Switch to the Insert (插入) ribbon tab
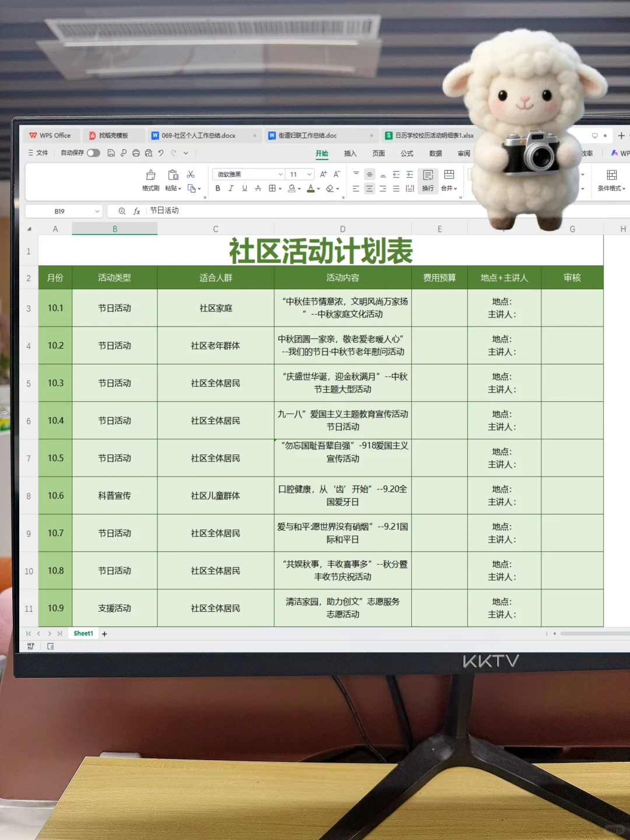 tap(350, 153)
